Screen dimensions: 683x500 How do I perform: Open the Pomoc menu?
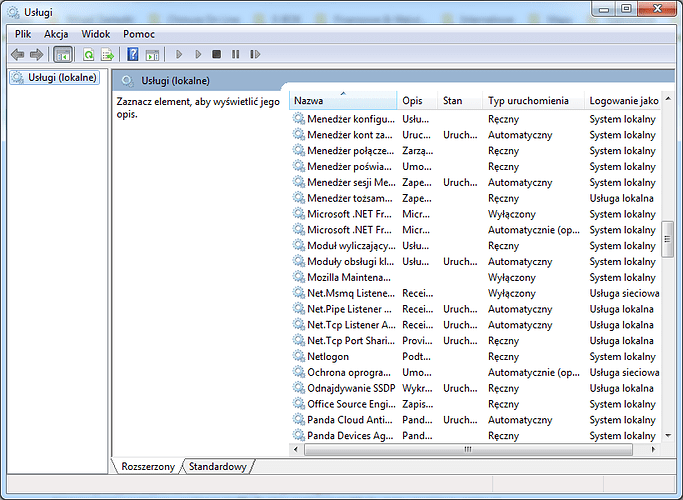point(139,34)
